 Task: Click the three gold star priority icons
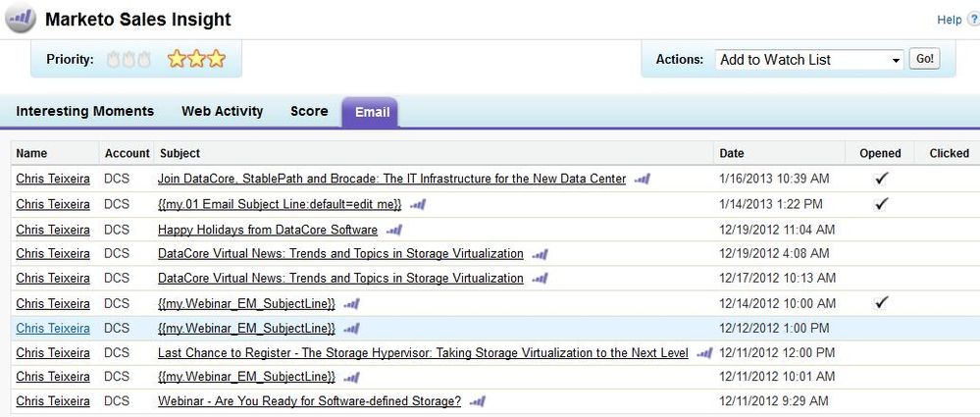[196, 59]
